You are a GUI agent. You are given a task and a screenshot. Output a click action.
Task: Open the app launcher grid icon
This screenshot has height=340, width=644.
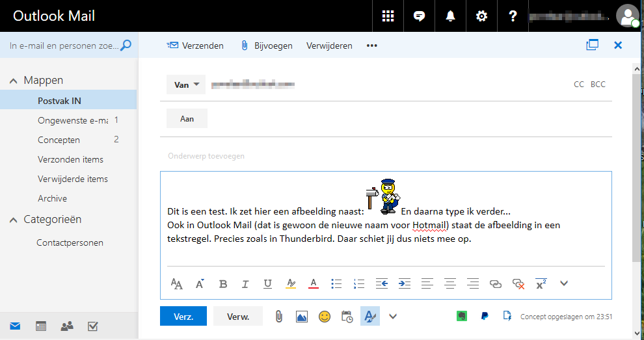(388, 16)
